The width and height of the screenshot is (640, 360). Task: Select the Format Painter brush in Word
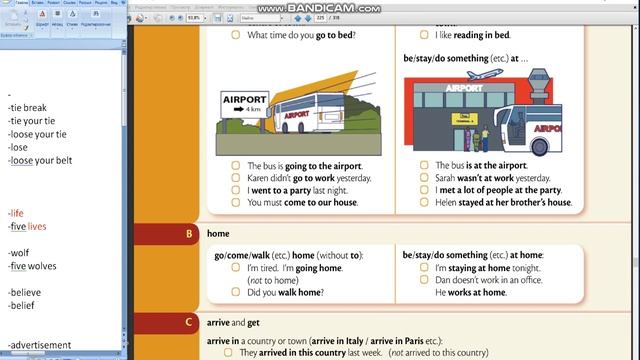[x=26, y=27]
